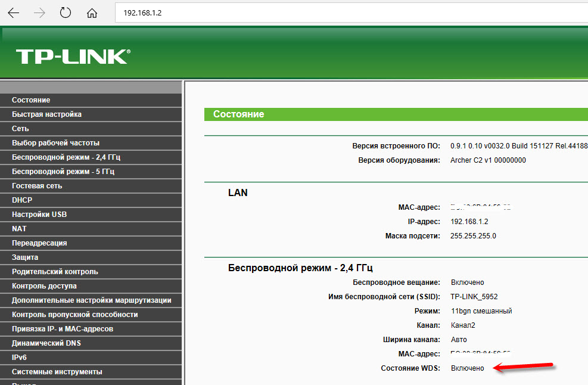The width and height of the screenshot is (588, 385).
Task: Go to Гостевая сеть settings
Action: [x=91, y=186]
